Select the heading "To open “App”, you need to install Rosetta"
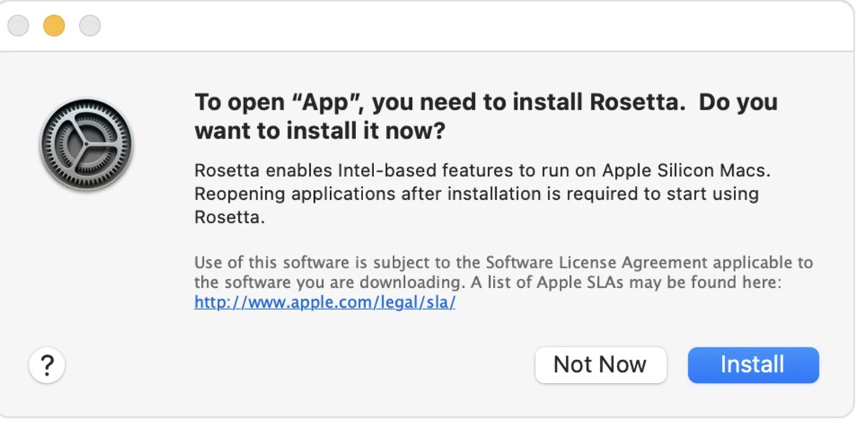 (439, 103)
